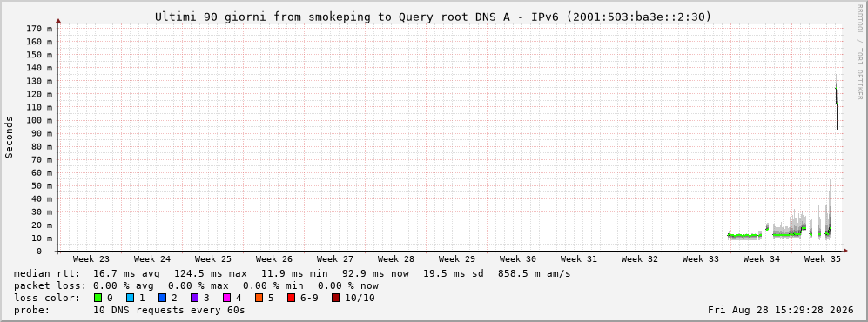
Task: Click the RRDTOOL / TOBI OETIKER watermark
Action: tap(859, 52)
